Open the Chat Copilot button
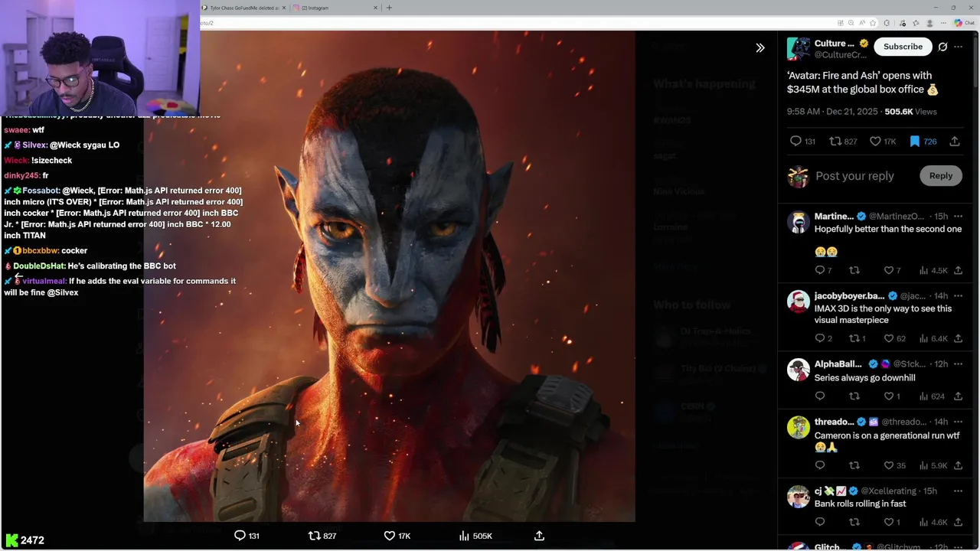The width and height of the screenshot is (980, 551). pos(964,23)
